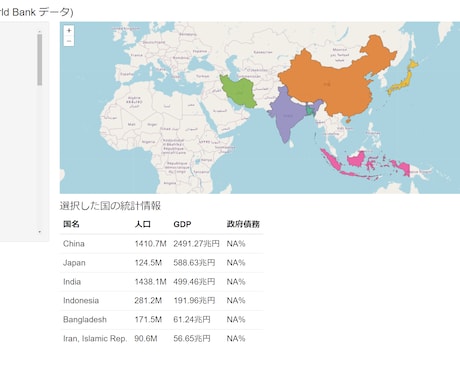460x380 pixels.
Task: Click Iran GDP value 56.65兆円
Action: [x=192, y=339]
